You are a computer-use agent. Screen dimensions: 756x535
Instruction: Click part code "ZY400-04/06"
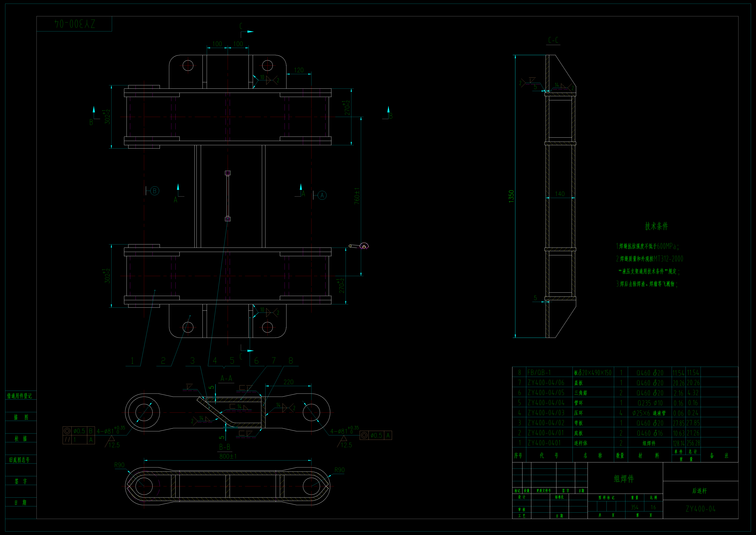[x=546, y=383]
